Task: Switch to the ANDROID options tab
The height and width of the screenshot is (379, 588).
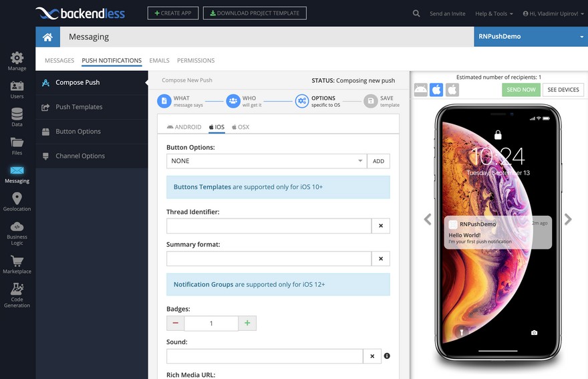Action: [184, 126]
